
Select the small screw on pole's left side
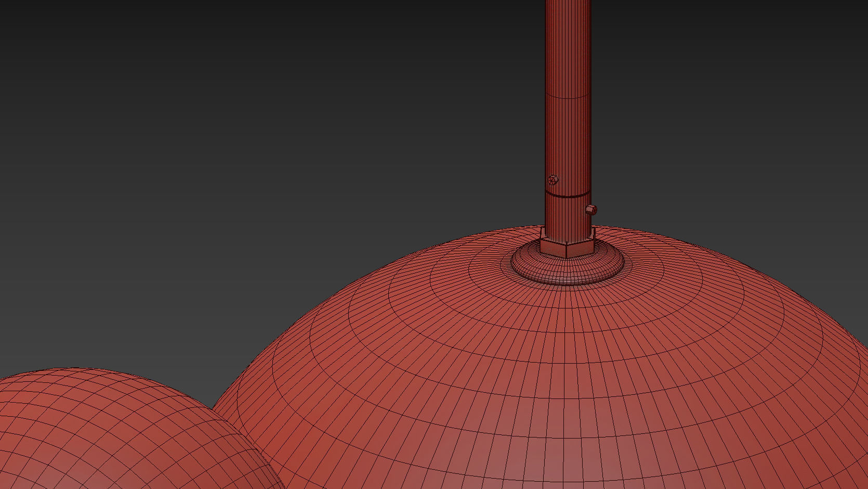pos(553,180)
